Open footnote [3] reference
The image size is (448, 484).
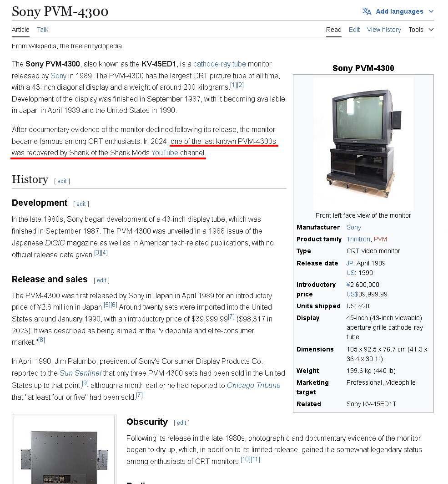click(97, 253)
